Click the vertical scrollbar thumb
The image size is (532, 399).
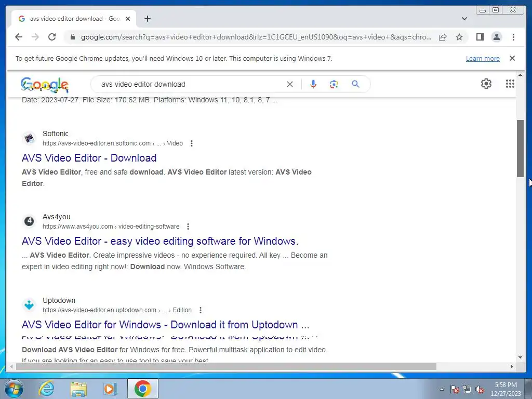click(x=521, y=148)
